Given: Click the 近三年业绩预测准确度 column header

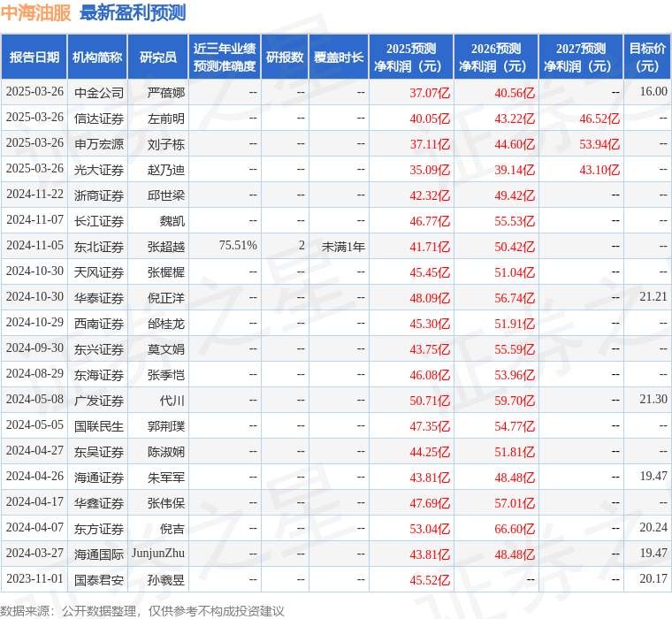Looking at the screenshot, I should tap(225, 57).
